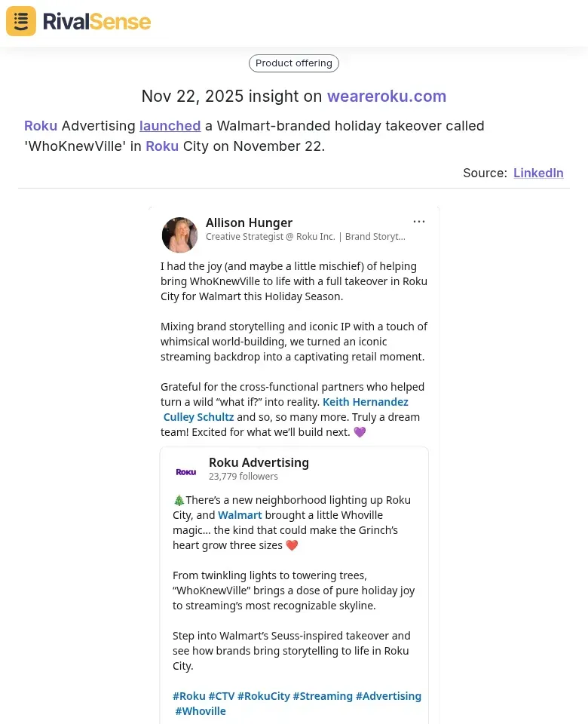
Task: Open the #Advertising hashtag
Action: point(388,696)
